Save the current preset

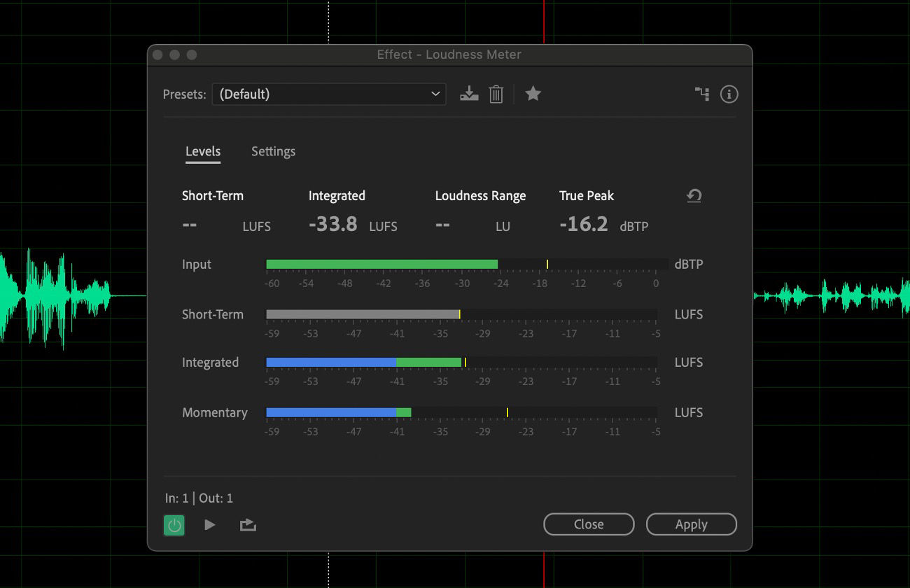coord(469,93)
